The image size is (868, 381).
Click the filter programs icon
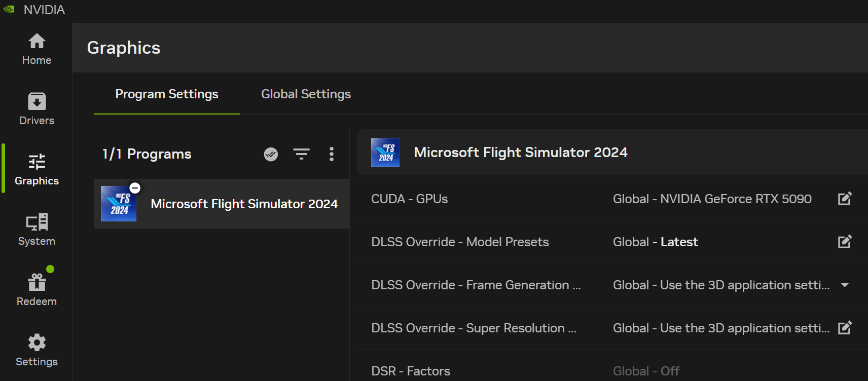tap(301, 154)
